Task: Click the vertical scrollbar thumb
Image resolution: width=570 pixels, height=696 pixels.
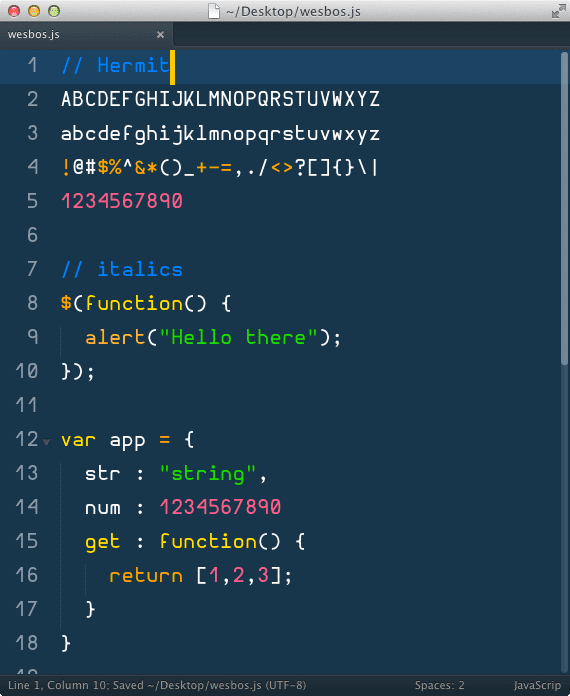Action: point(564,209)
